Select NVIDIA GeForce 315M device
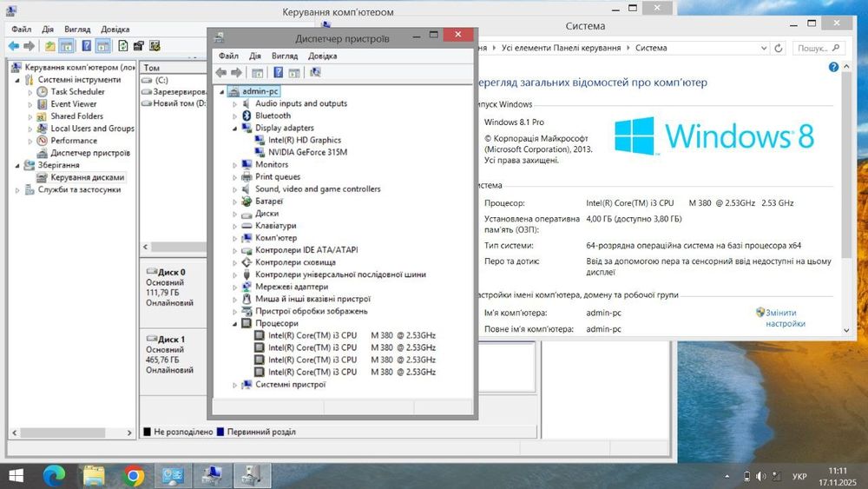This screenshot has height=489, width=868. coord(308,152)
